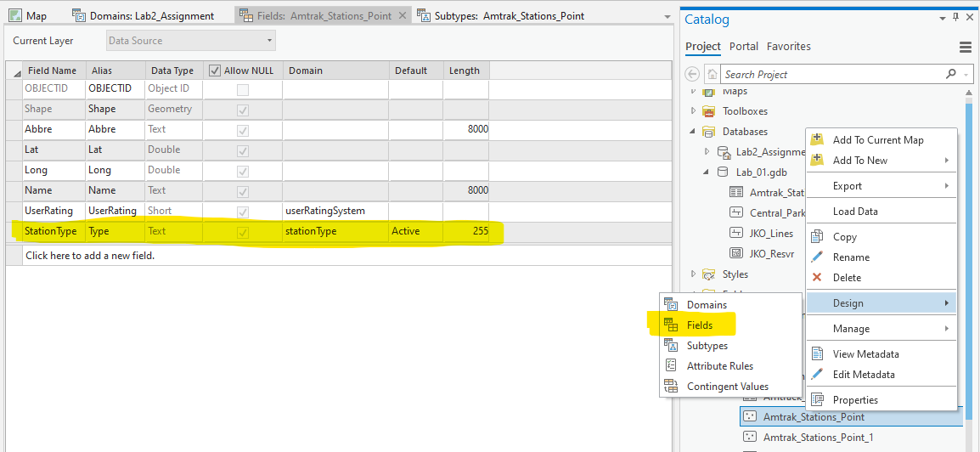Click the back arrow in Catalog pane
Viewport: 980px width, 452px height.
[692, 75]
